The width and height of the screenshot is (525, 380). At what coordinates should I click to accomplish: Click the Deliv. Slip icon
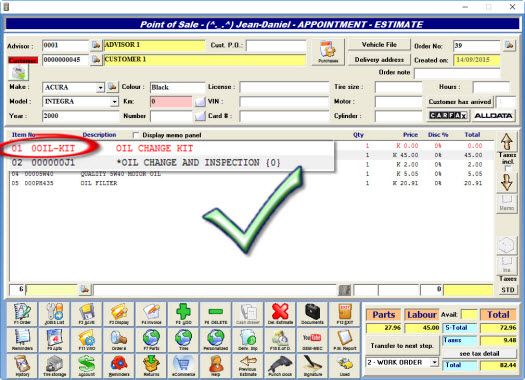[248, 340]
